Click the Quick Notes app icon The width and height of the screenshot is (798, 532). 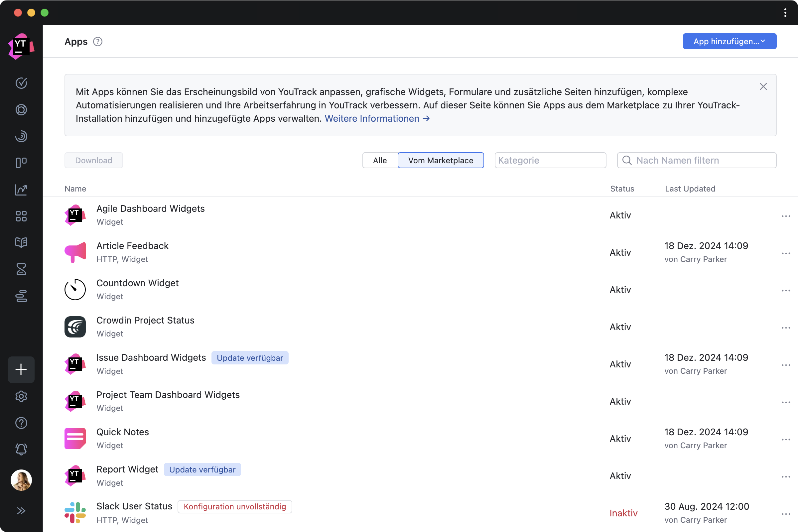click(x=75, y=438)
